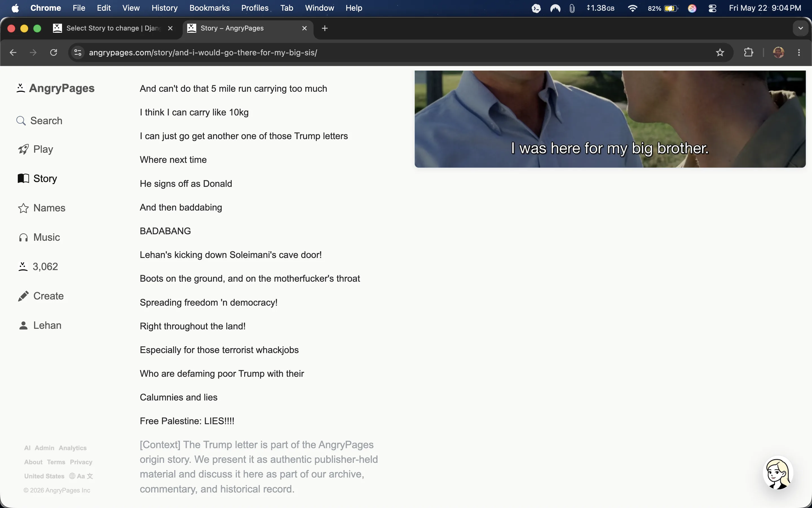
Task: Click the AngryPages logo
Action: tap(55, 88)
